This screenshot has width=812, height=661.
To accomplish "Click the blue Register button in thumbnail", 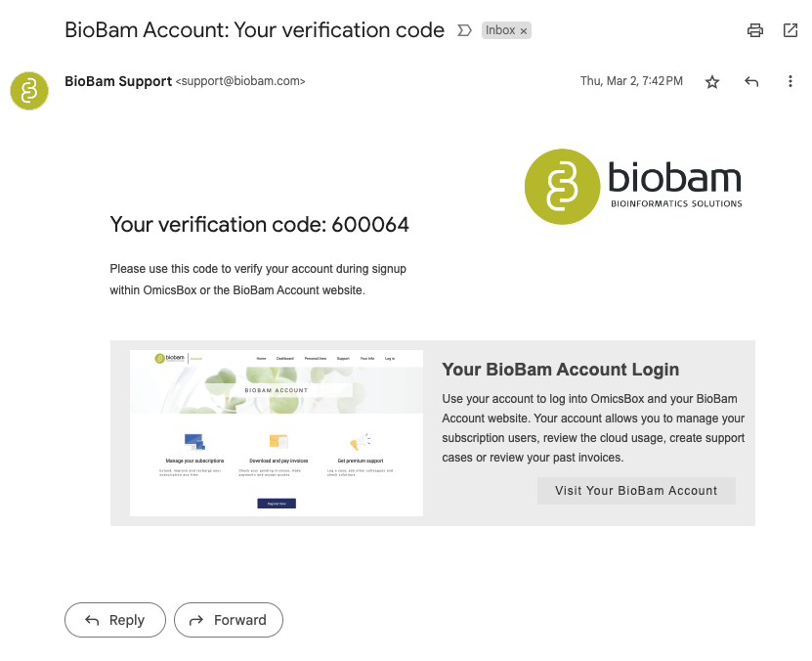I will [277, 504].
